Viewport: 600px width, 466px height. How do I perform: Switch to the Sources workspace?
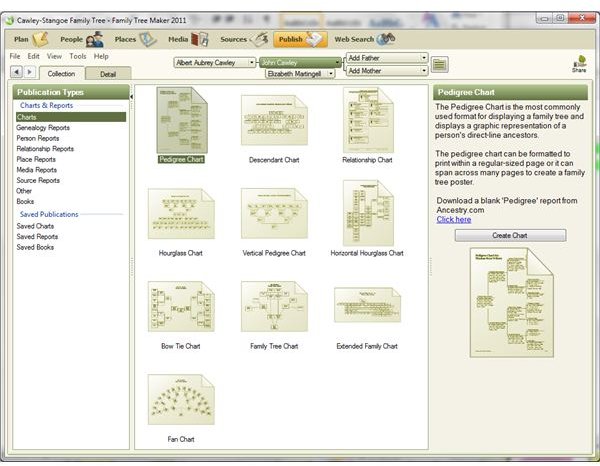(x=244, y=39)
